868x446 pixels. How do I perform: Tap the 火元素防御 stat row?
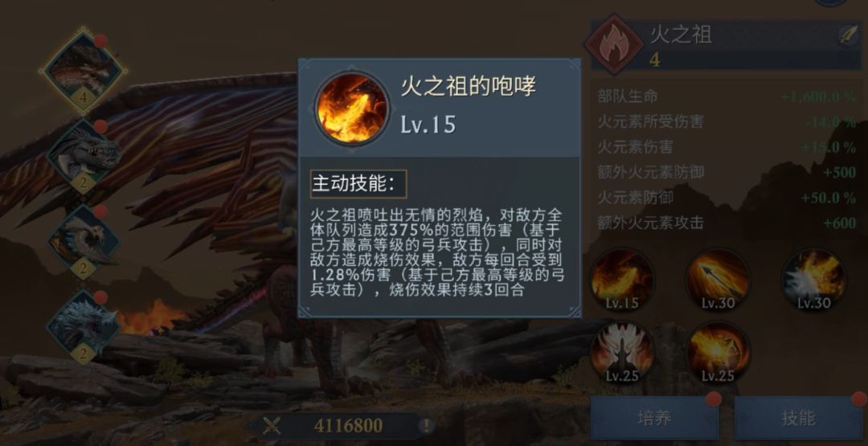(x=727, y=198)
